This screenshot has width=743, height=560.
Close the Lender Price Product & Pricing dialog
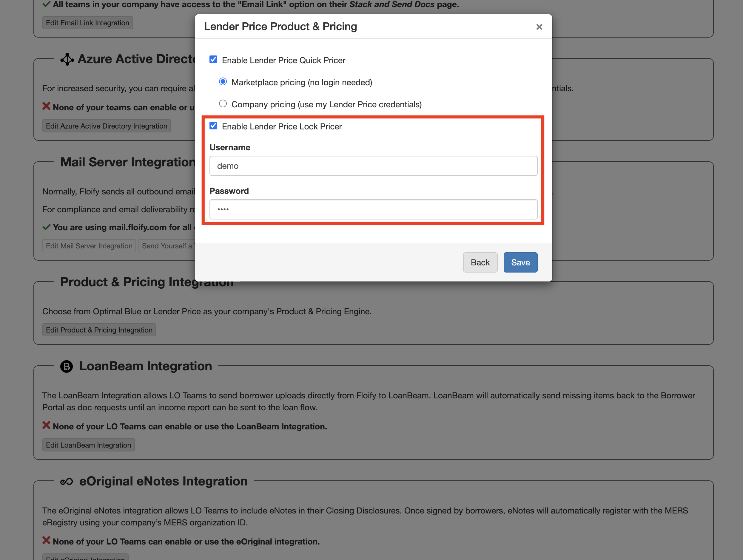(x=539, y=27)
